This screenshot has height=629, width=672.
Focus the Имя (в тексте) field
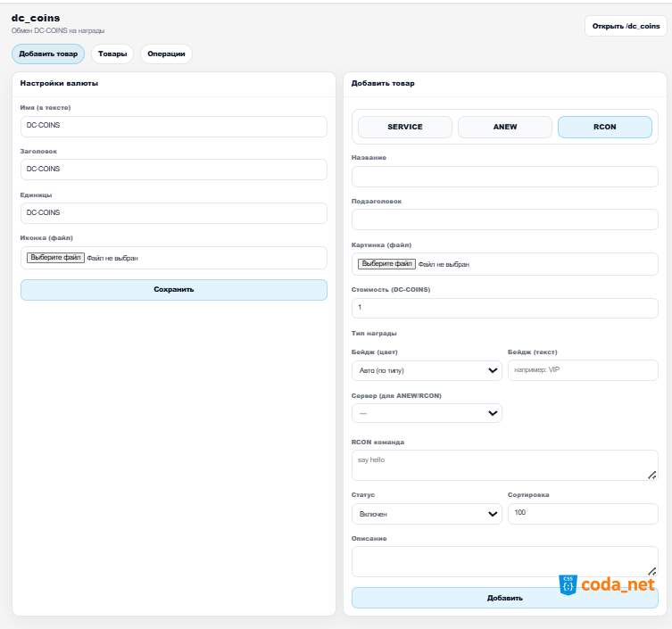tap(174, 127)
